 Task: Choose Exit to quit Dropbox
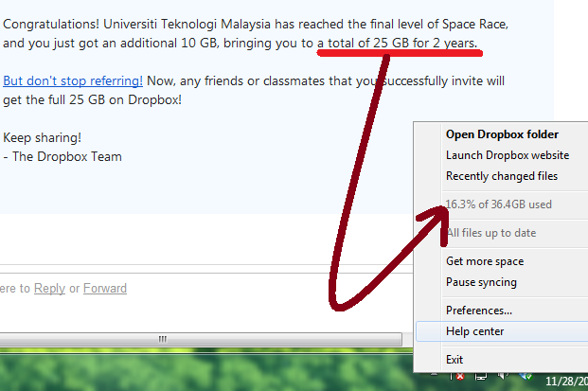pos(454,360)
